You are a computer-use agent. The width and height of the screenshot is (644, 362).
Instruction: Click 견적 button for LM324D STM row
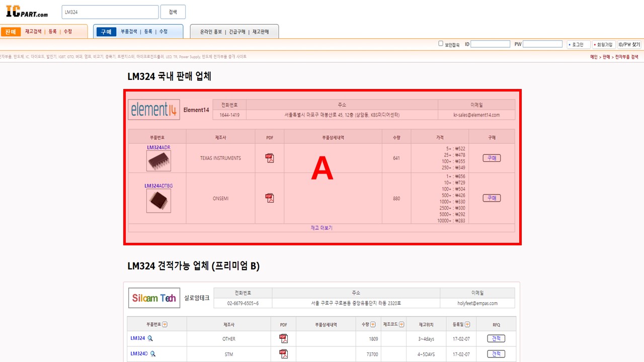click(x=496, y=354)
